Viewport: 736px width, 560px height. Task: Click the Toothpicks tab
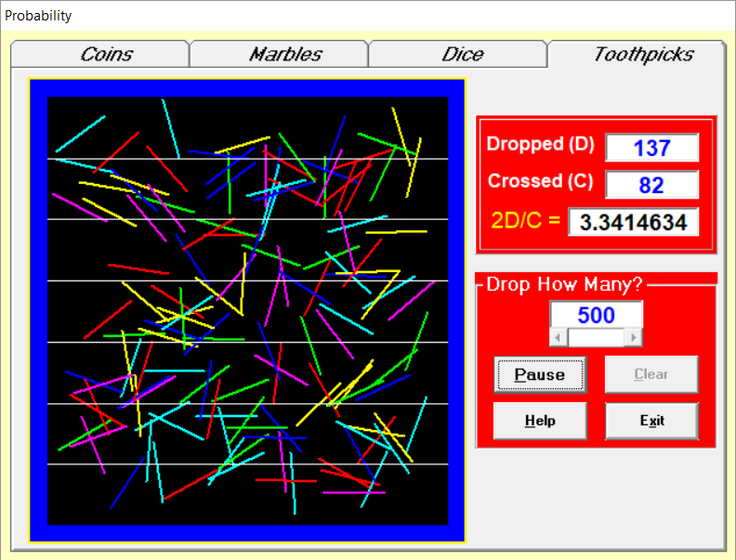(637, 54)
